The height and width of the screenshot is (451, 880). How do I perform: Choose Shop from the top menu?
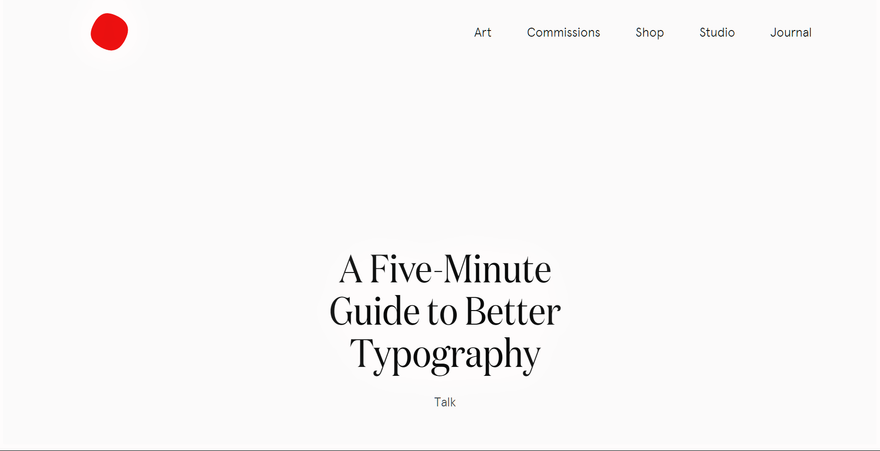point(649,33)
